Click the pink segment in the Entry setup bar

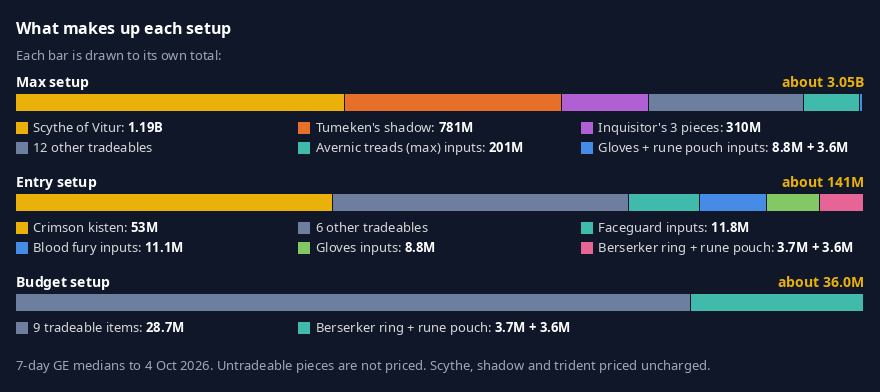[x=841, y=203]
